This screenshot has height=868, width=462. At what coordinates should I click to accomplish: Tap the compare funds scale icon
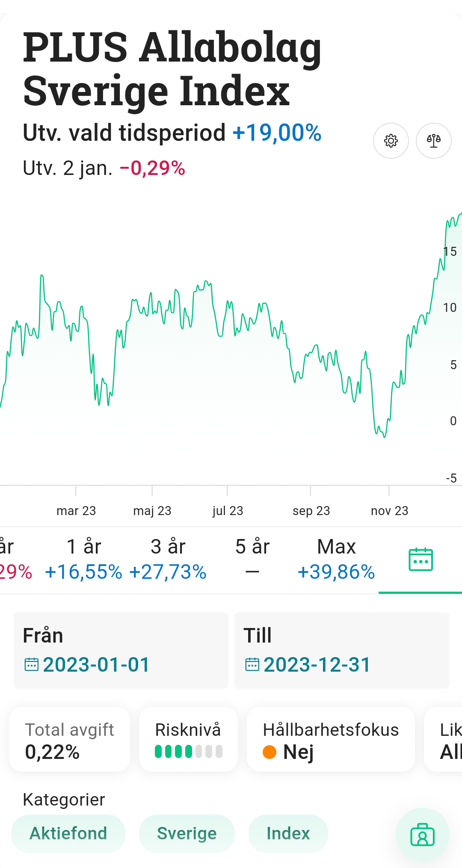coord(434,141)
